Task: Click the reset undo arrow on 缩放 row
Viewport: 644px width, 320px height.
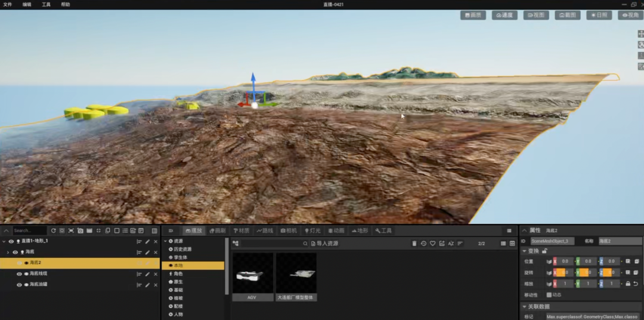Action: point(636,284)
